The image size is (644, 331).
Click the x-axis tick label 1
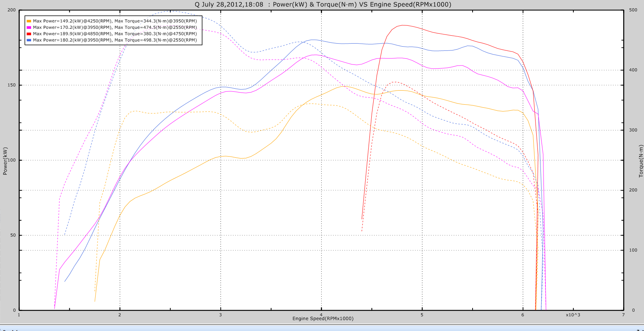[x=19, y=315]
